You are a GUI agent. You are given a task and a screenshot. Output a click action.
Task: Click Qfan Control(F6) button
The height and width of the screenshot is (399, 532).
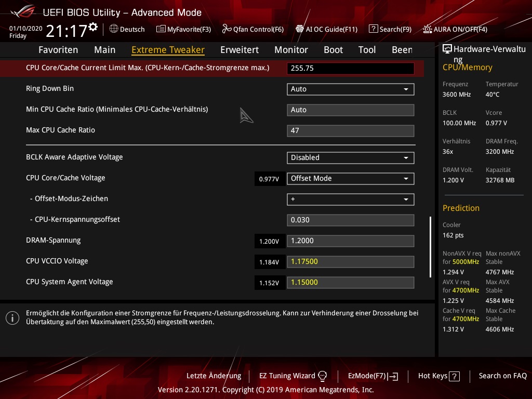(253, 29)
